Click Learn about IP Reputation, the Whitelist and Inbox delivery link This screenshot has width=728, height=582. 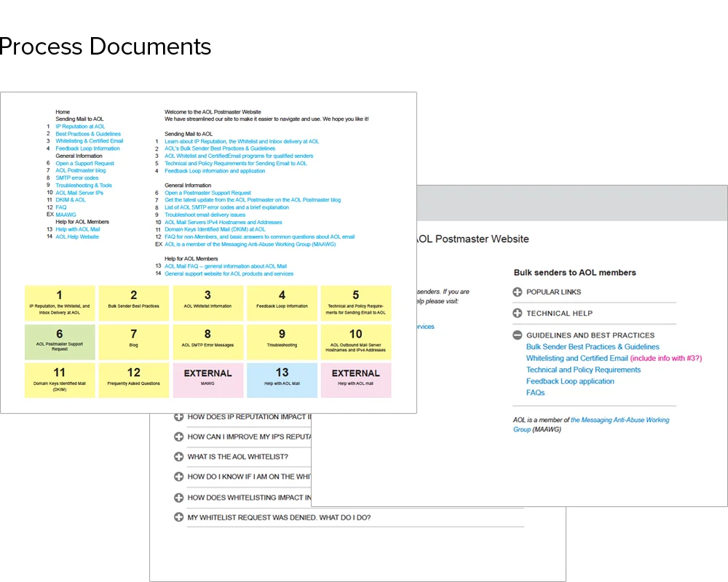pos(242,141)
